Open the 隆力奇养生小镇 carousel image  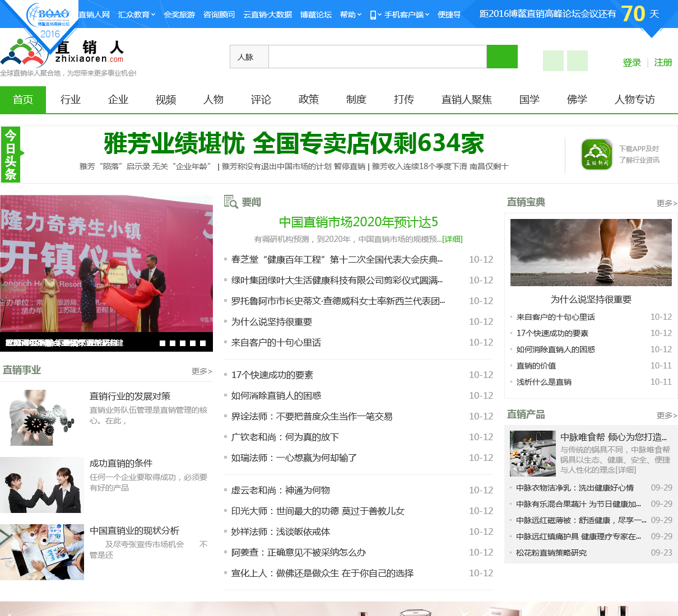(106, 273)
